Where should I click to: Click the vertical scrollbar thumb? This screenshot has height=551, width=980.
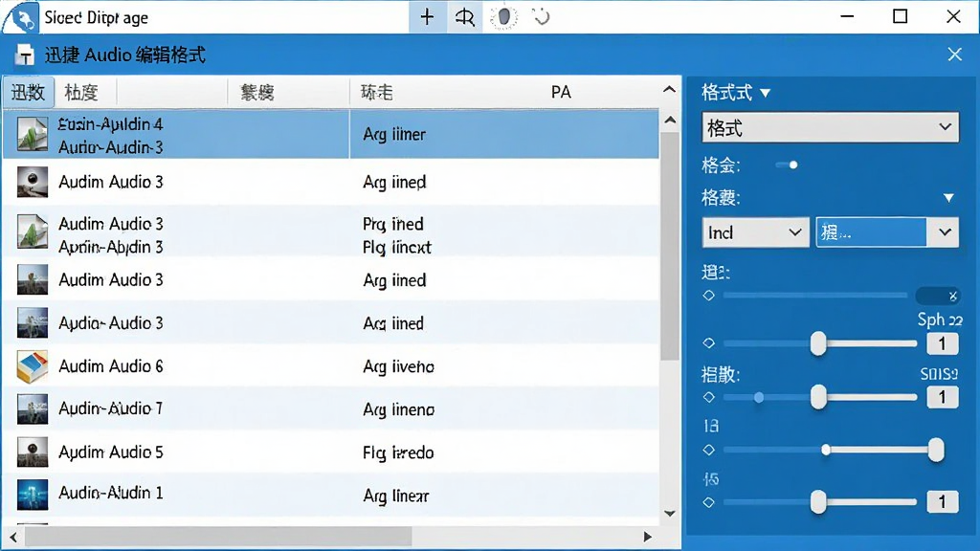pyautogui.click(x=670, y=246)
